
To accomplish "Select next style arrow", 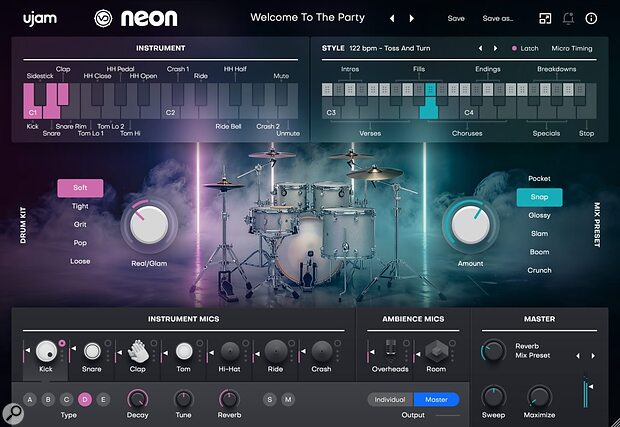I will click(x=495, y=48).
